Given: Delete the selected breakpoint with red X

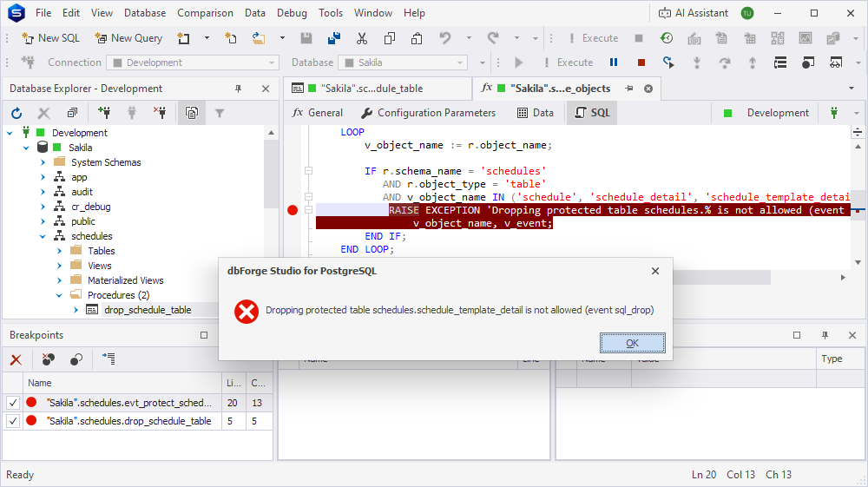Looking at the screenshot, I should 16,359.
